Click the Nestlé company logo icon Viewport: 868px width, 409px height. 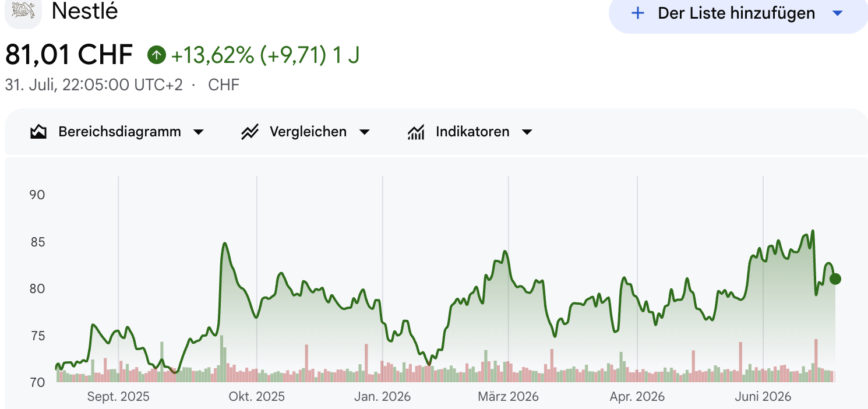click(x=23, y=12)
